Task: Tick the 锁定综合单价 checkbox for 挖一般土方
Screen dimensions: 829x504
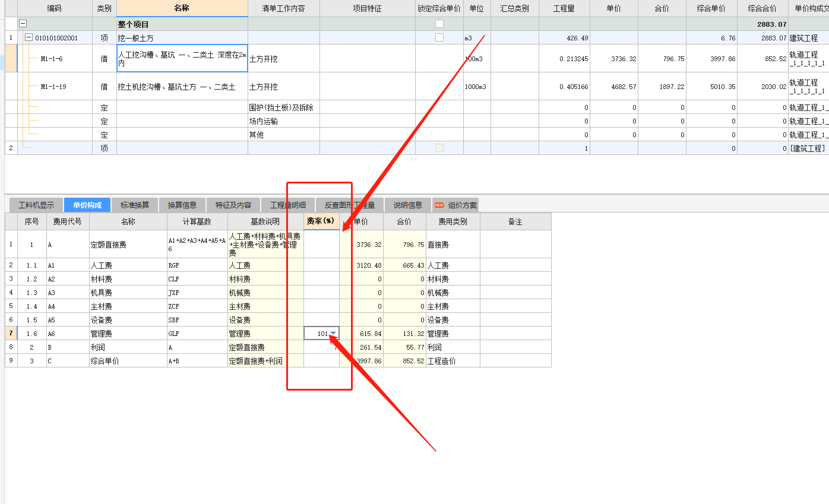Action: tap(439, 37)
